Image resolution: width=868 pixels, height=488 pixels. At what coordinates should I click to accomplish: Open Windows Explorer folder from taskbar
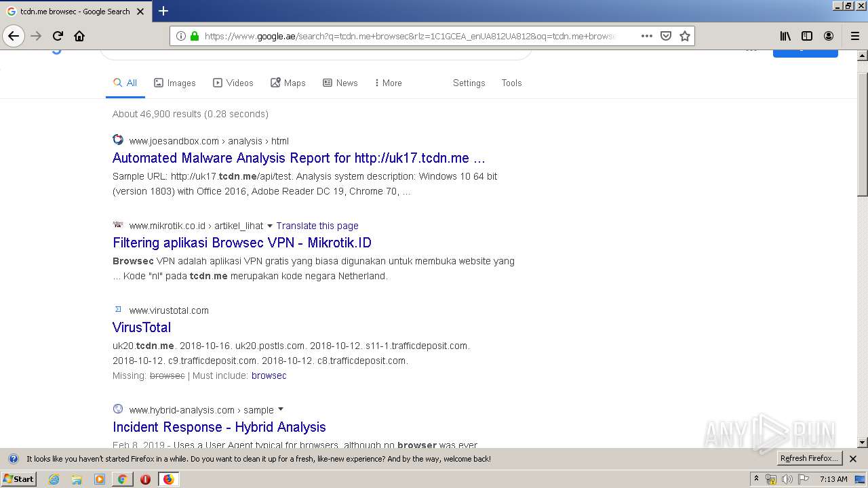(x=77, y=479)
